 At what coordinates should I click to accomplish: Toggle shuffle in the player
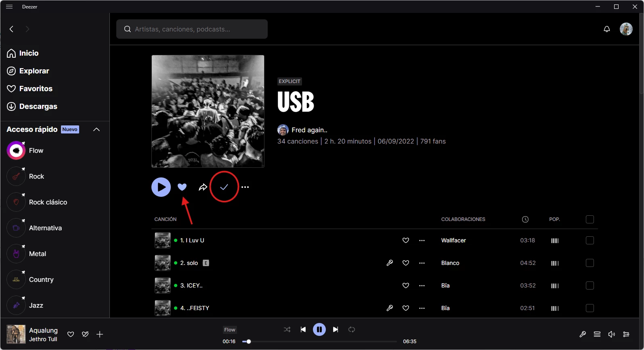click(x=287, y=329)
